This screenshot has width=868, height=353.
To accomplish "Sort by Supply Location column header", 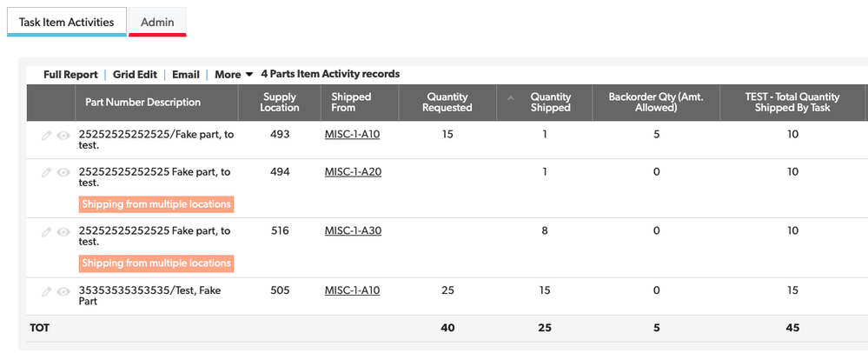I will click(x=280, y=103).
